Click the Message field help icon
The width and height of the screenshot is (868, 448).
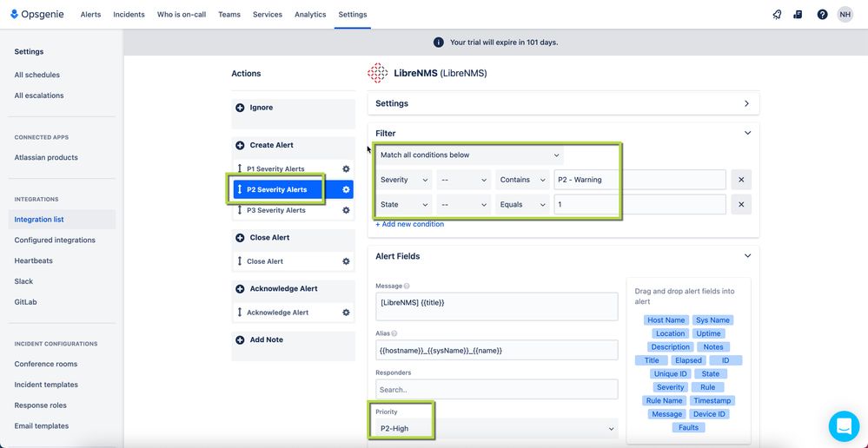pyautogui.click(x=407, y=287)
